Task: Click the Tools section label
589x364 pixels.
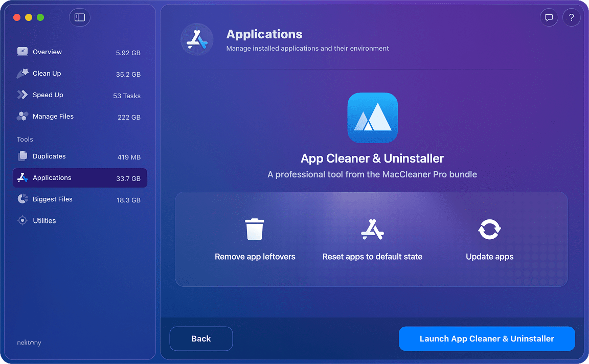Action: click(25, 139)
